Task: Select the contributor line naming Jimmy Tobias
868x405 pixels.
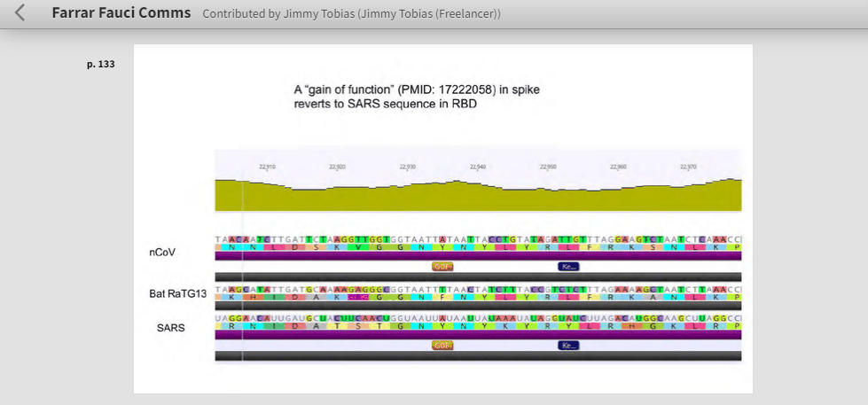Action: (351, 14)
